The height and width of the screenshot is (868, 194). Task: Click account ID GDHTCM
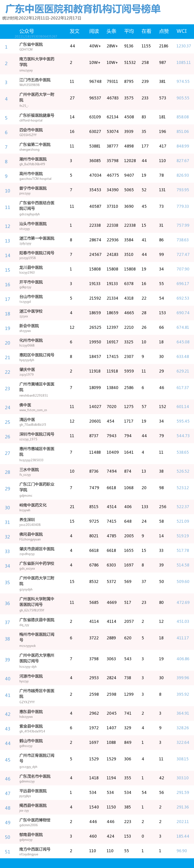[26, 50]
